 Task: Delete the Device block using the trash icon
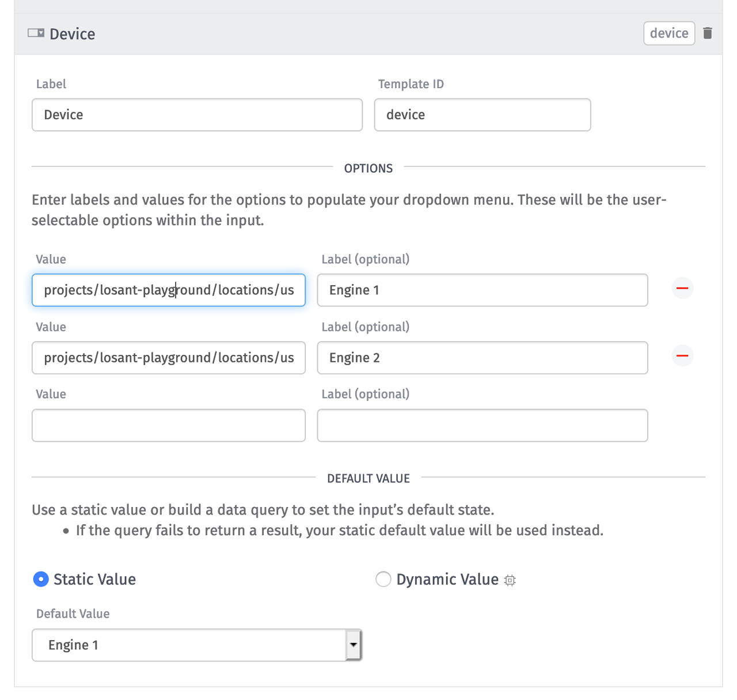[708, 33]
